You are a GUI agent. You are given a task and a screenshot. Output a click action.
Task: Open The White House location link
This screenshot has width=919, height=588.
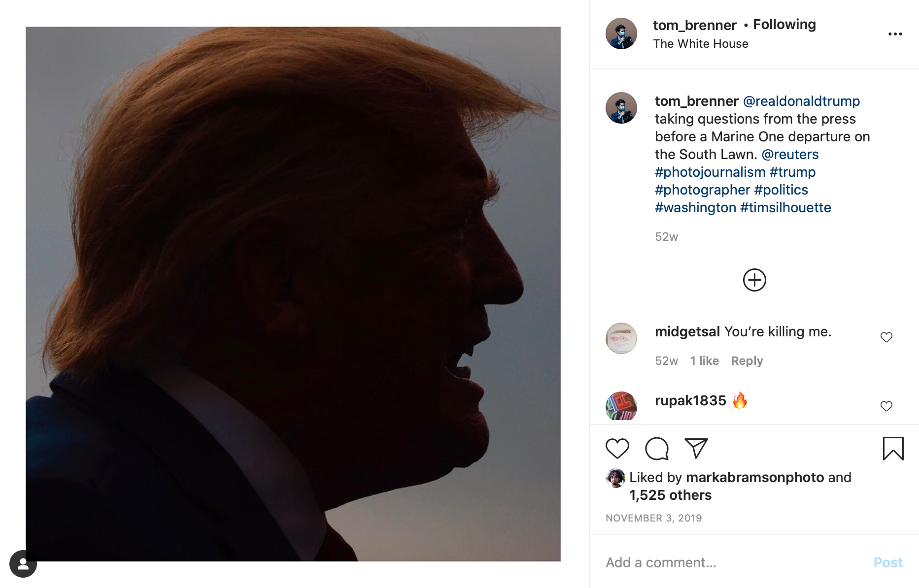tap(700, 44)
